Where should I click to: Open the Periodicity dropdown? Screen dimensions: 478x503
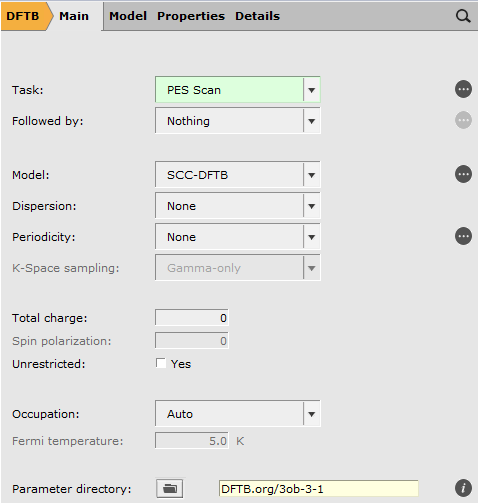tap(238, 237)
